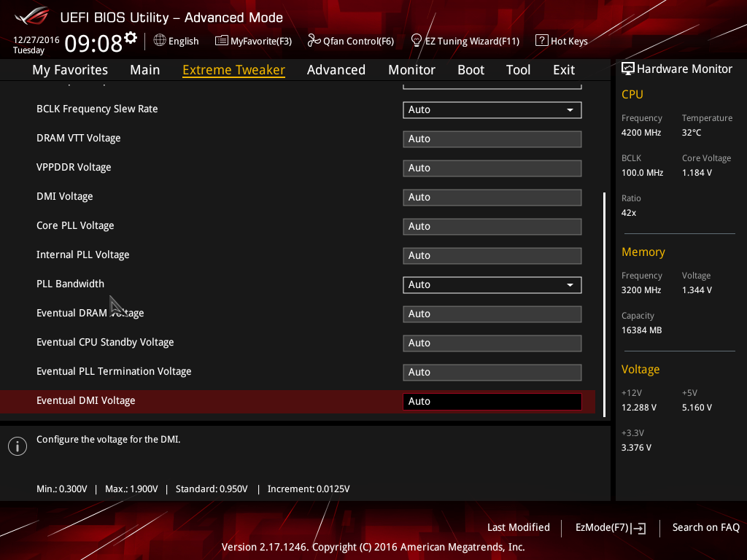This screenshot has height=560, width=747.
Task: Click the EZ Tuning Wizard bulb icon
Action: tap(417, 41)
